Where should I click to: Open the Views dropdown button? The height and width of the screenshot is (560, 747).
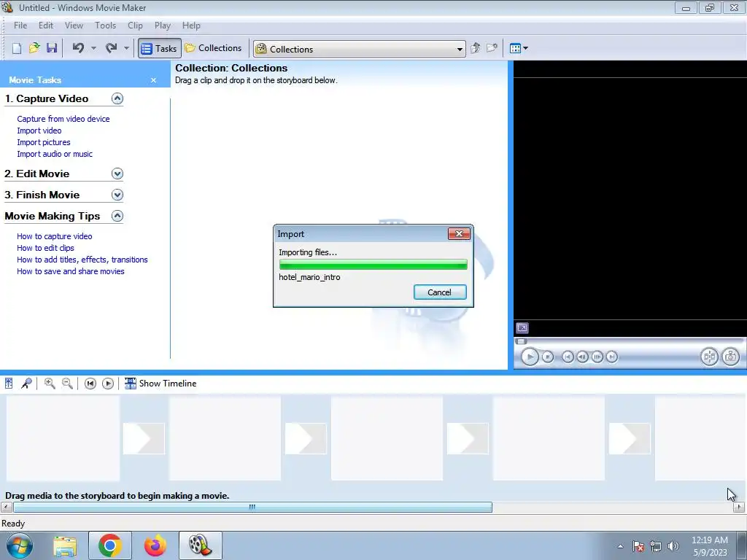[519, 48]
